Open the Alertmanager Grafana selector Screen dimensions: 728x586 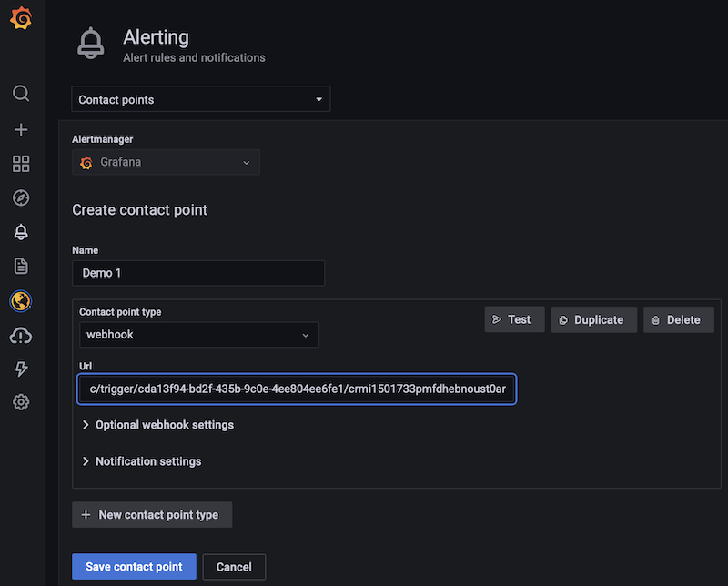click(x=166, y=162)
